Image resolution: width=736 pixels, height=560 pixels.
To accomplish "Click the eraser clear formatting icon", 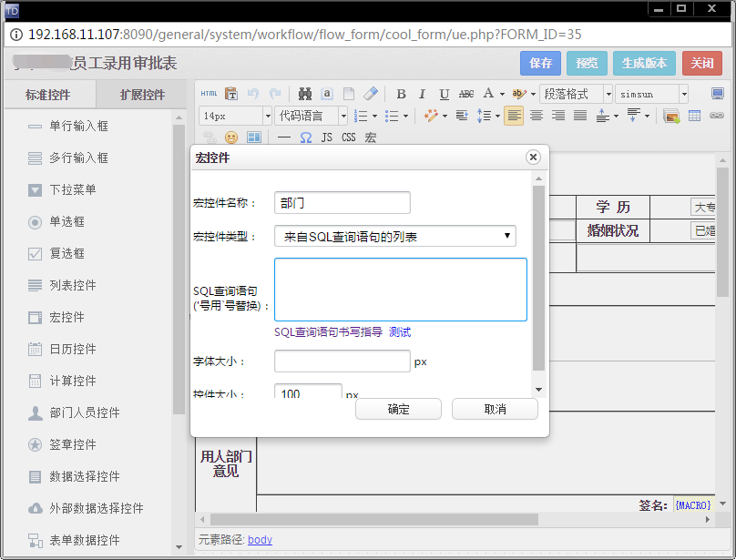I will (370, 94).
